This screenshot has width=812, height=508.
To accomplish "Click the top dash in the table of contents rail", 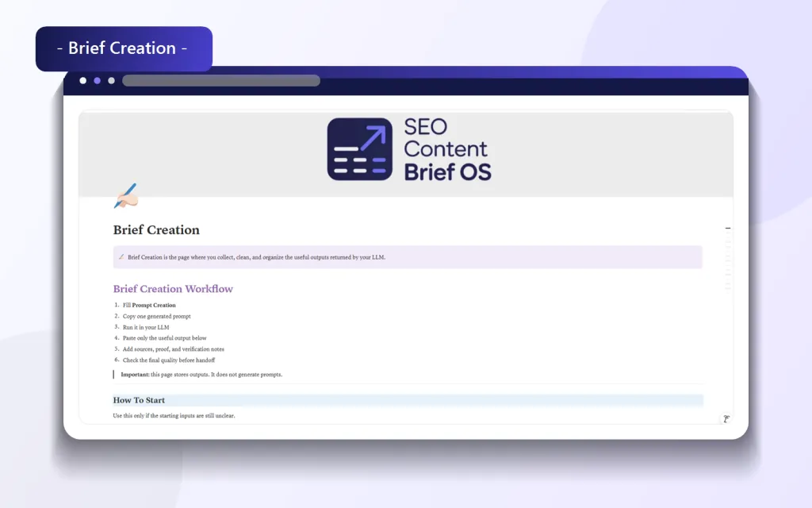I will (x=728, y=228).
